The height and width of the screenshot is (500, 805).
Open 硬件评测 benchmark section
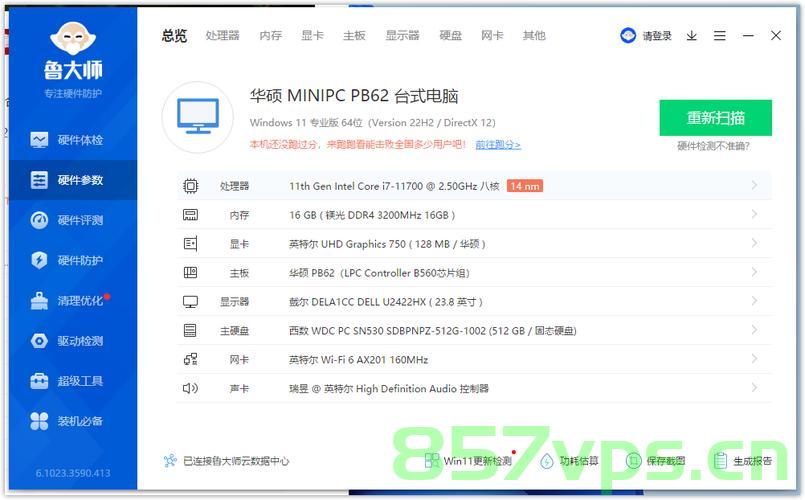coord(72,220)
